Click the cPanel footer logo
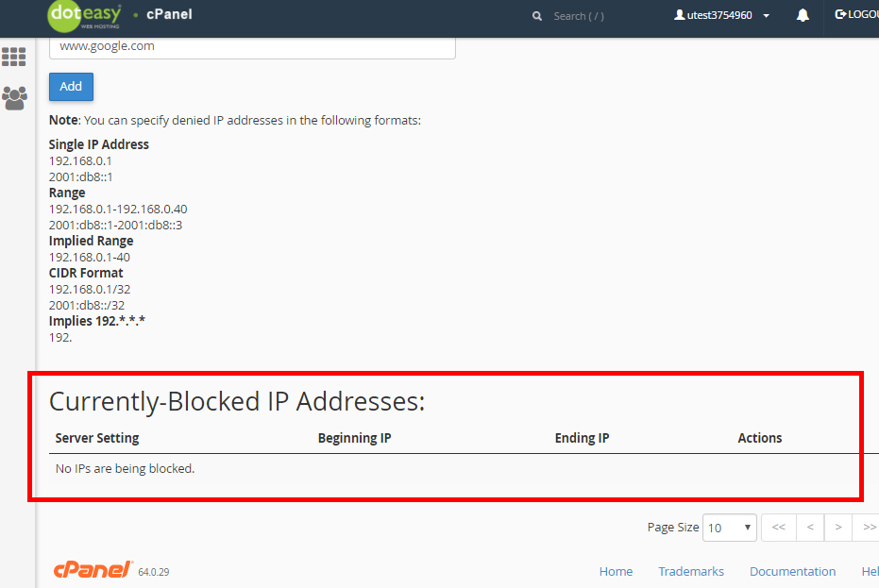Viewport: 879px width, 588px height. pyautogui.click(x=93, y=569)
